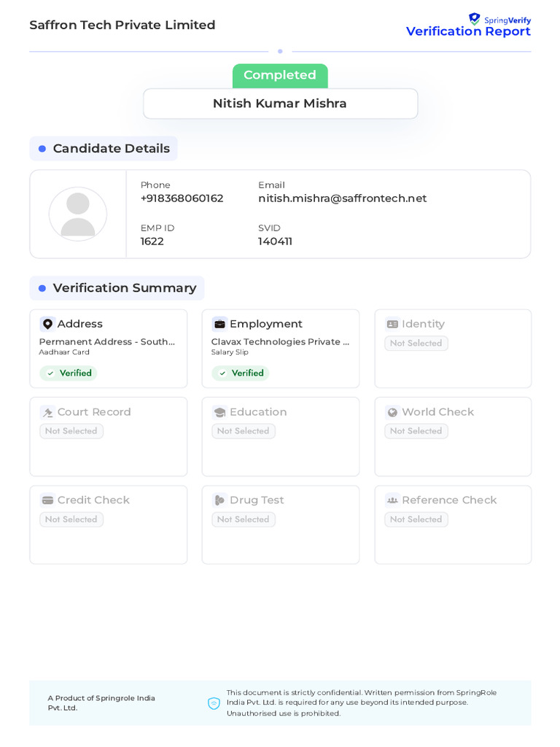Viewport: 560px width, 747px height.
Task: Click the Reference Check people icon
Action: pyautogui.click(x=392, y=500)
